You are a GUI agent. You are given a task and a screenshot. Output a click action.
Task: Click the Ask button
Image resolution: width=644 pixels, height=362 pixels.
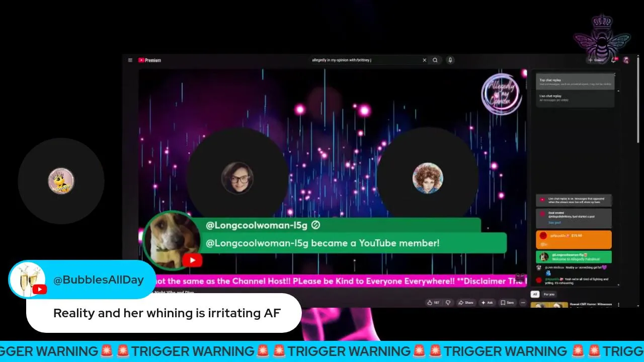tap(487, 303)
